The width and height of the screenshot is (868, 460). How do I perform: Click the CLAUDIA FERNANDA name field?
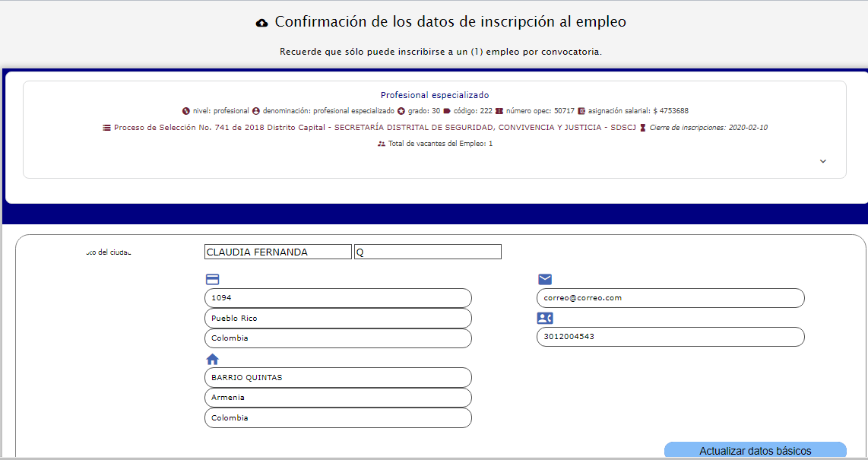[x=277, y=252]
